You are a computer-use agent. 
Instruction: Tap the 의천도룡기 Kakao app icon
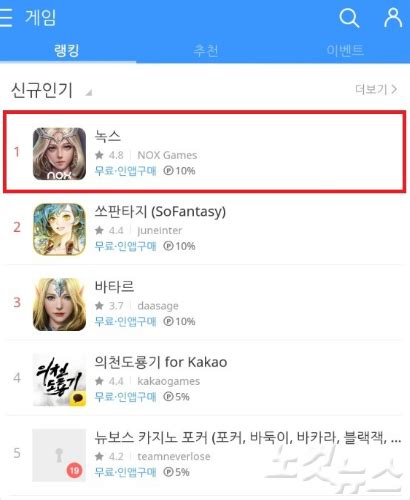click(59, 380)
